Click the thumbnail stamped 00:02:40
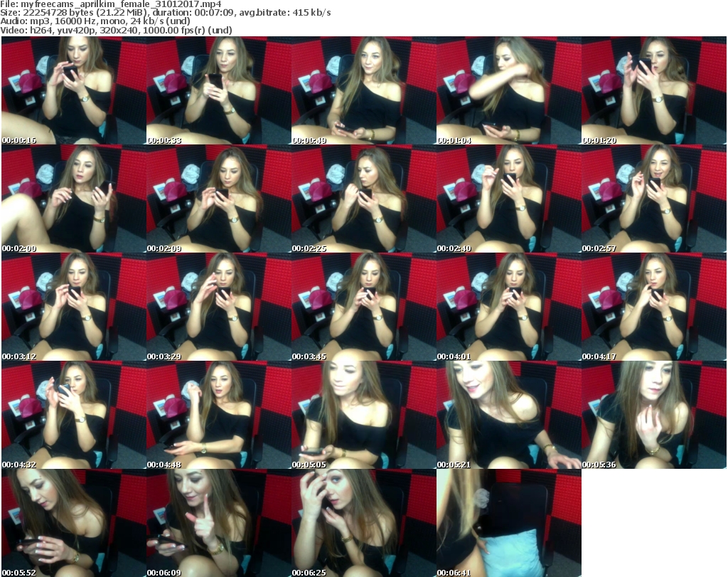Screen dimensions: 728x577 508,198
